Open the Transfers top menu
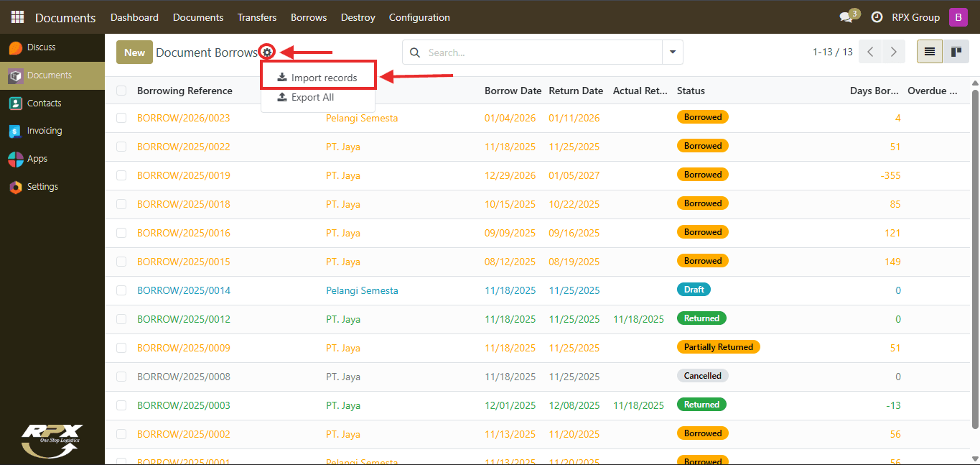 click(257, 17)
